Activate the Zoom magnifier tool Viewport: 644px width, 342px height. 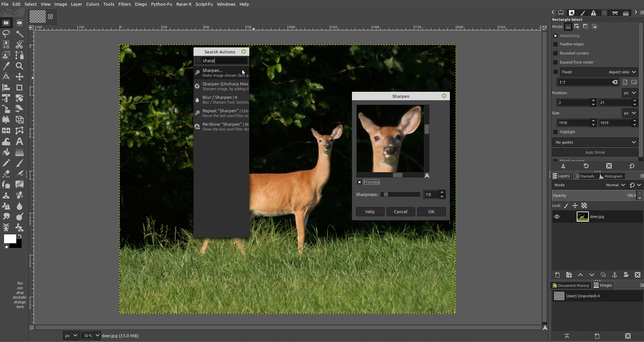click(x=20, y=66)
